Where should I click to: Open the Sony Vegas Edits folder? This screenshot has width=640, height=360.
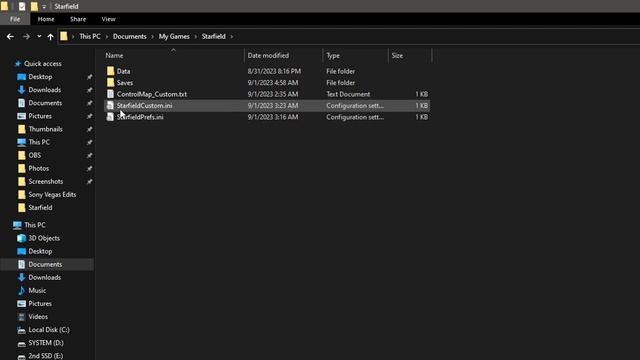click(x=52, y=194)
